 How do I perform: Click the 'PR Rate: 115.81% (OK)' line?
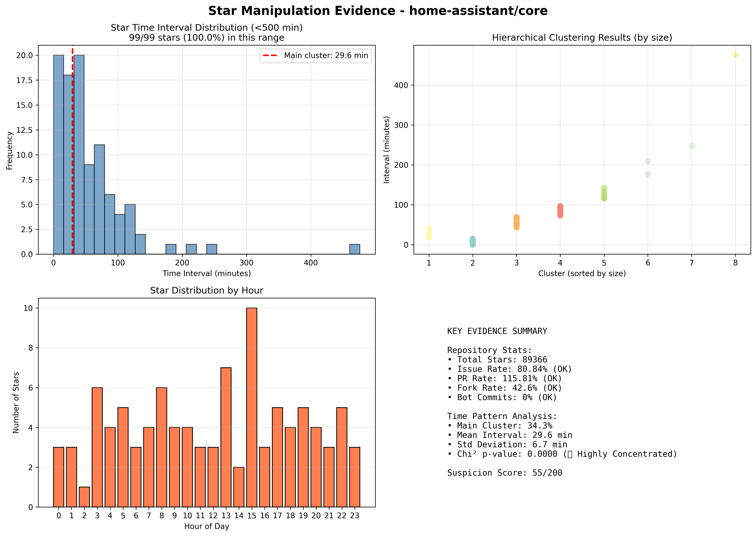coord(505,379)
